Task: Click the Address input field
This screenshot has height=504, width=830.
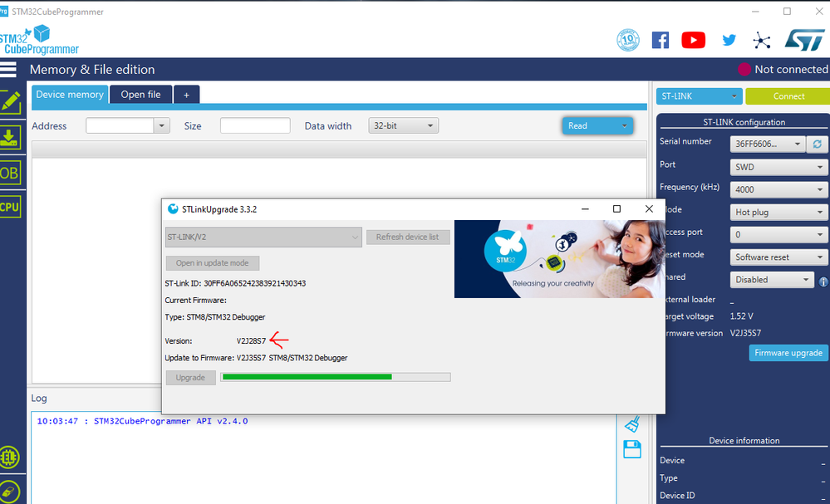Action: tap(120, 126)
